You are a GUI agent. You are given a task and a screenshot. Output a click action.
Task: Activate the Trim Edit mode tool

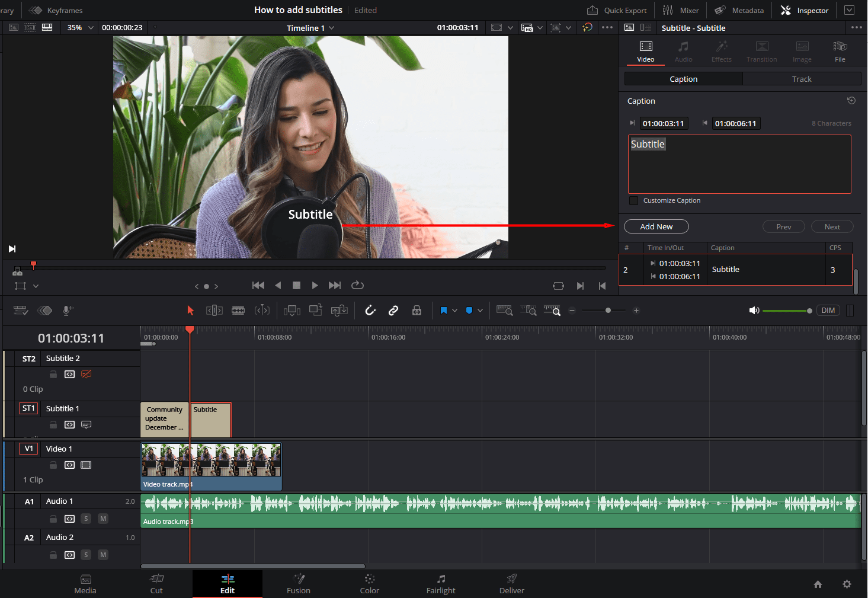coord(214,310)
